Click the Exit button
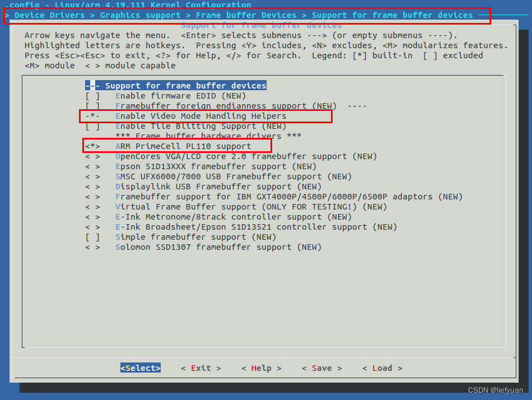This screenshot has width=532, height=400. 201,368
